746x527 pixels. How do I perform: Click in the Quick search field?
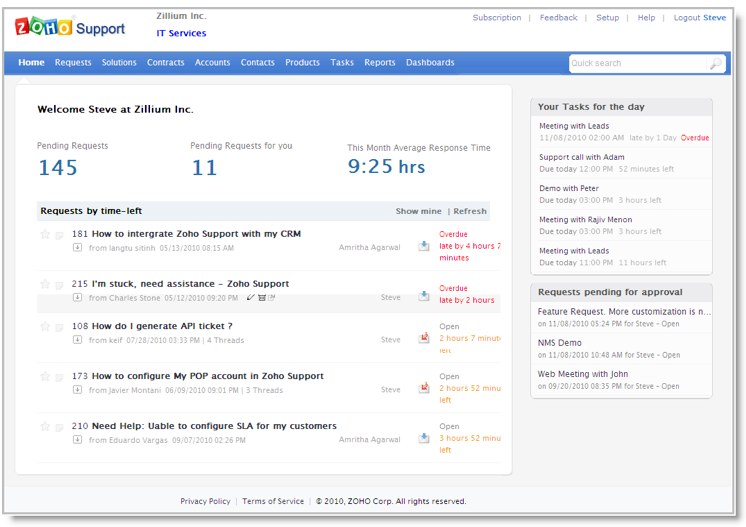coord(638,63)
